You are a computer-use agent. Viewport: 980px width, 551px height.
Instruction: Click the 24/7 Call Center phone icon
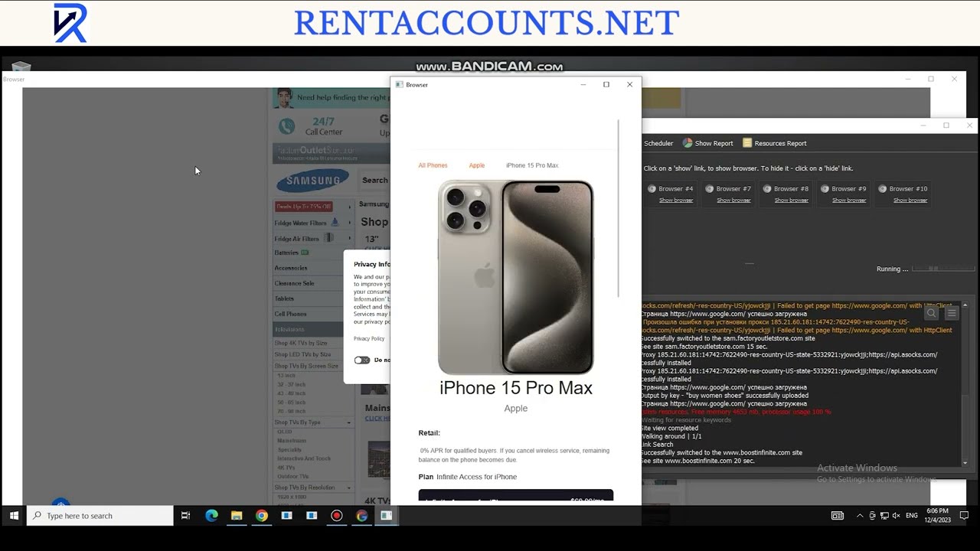click(x=287, y=126)
